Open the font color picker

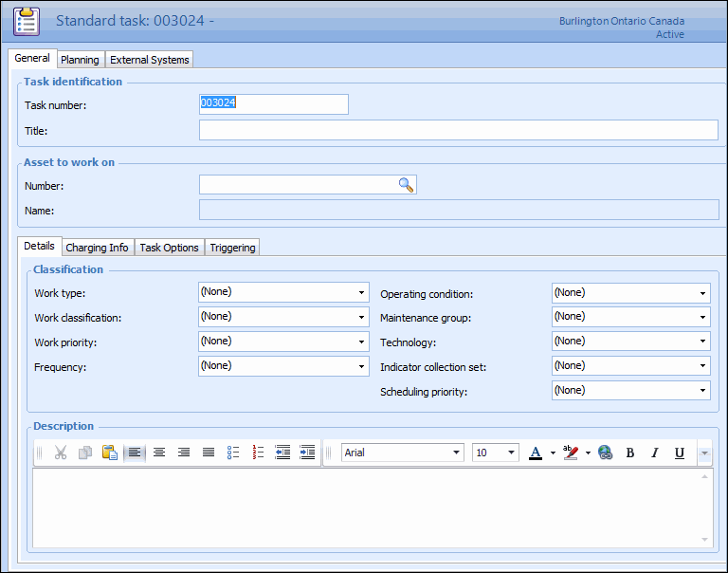pos(553,453)
